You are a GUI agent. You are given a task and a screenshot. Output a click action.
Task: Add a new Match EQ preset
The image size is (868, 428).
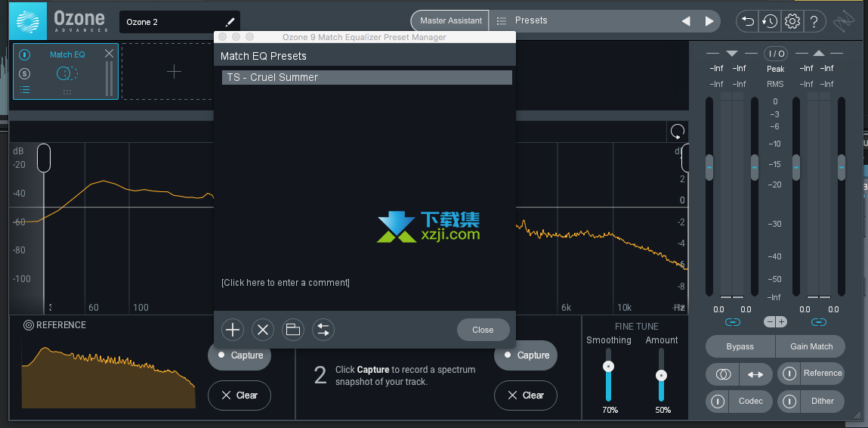pos(233,330)
